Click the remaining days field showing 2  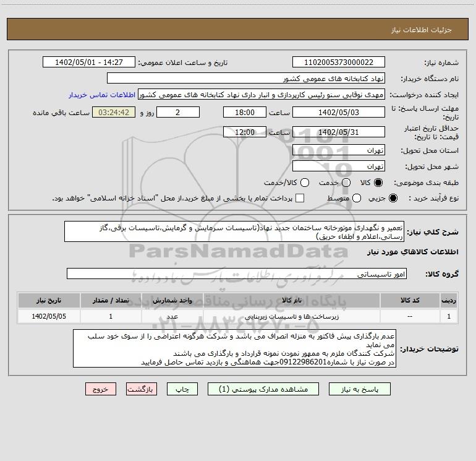click(x=178, y=112)
